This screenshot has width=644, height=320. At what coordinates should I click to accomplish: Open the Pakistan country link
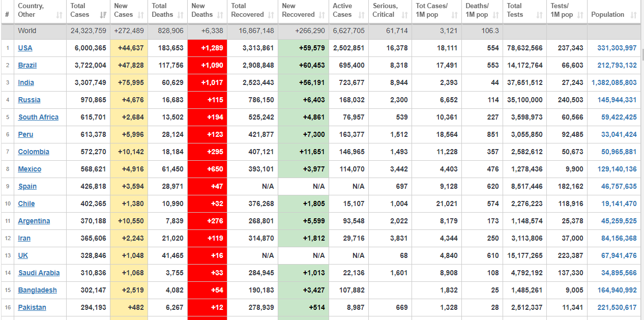(32, 307)
